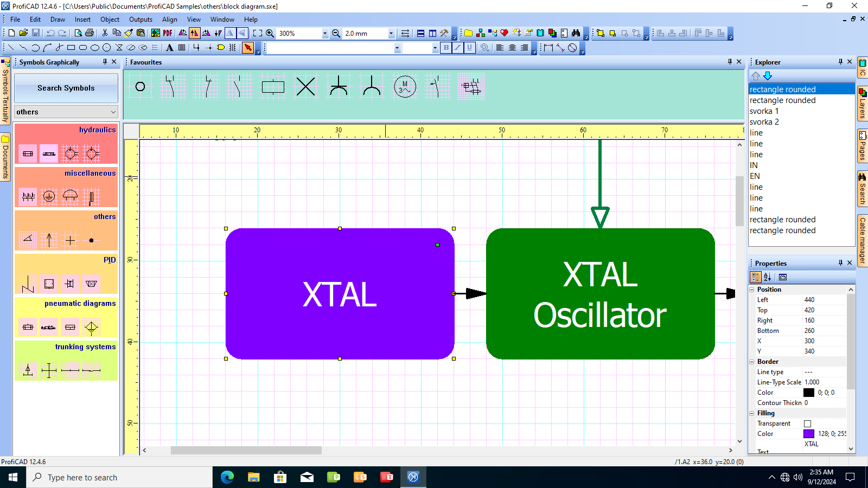This screenshot has height=488, width=868.
Task: Open the others symbol category dropdown
Action: click(66, 112)
